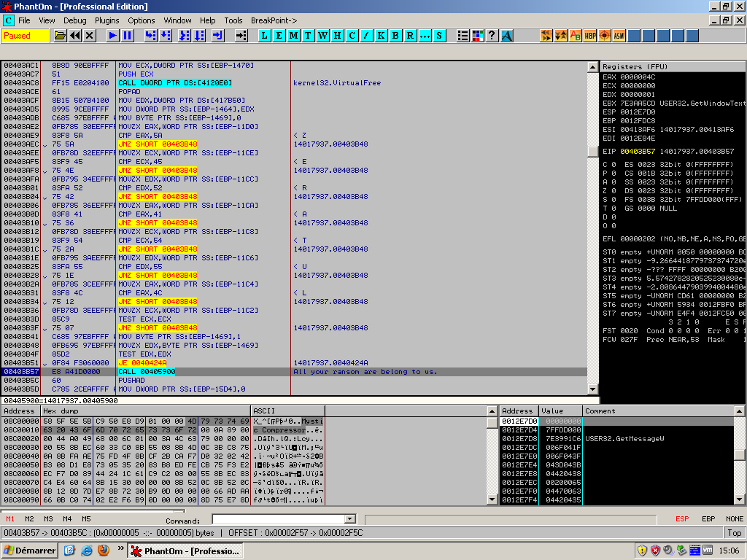Click the orange target plugin icon
The width and height of the screenshot is (747, 560).
(605, 36)
